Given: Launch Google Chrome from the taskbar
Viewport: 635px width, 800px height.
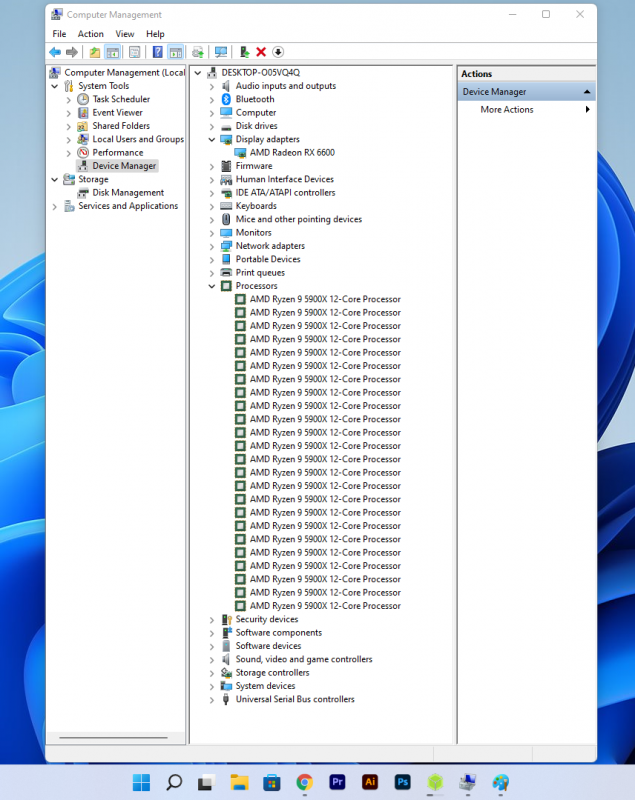Looking at the screenshot, I should (x=305, y=782).
